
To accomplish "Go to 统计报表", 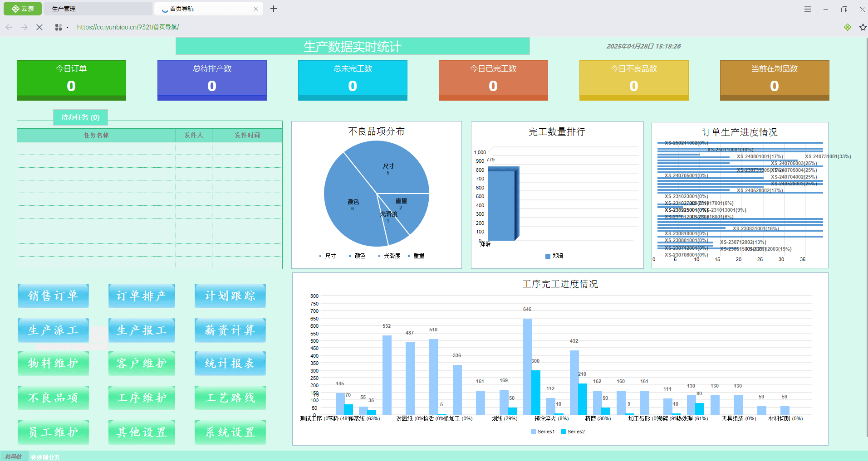I will point(230,364).
